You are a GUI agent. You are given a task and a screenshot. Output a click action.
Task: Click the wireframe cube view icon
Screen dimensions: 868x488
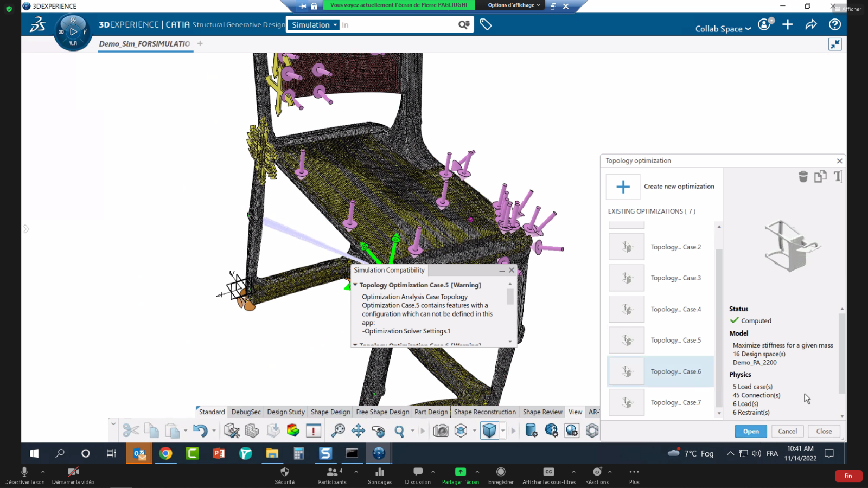461,431
